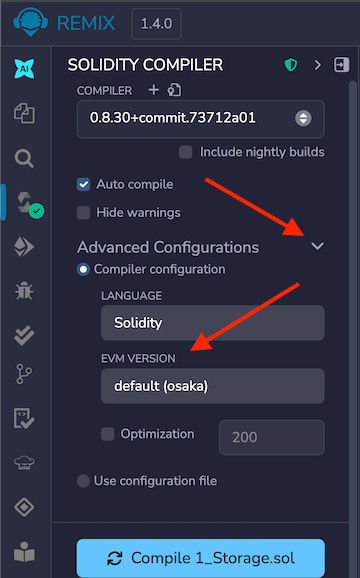Open the compiler version dropdown
The height and width of the screenshot is (578, 360).
pyautogui.click(x=200, y=119)
